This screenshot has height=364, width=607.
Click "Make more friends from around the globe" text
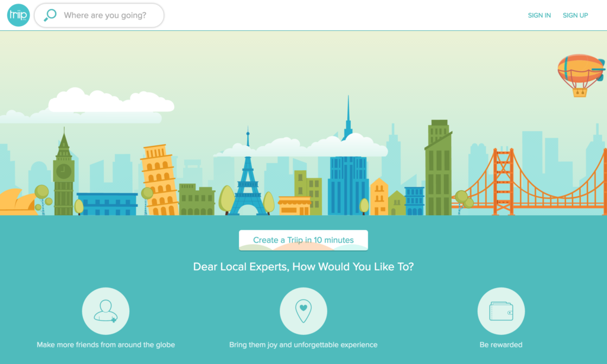[106, 344]
